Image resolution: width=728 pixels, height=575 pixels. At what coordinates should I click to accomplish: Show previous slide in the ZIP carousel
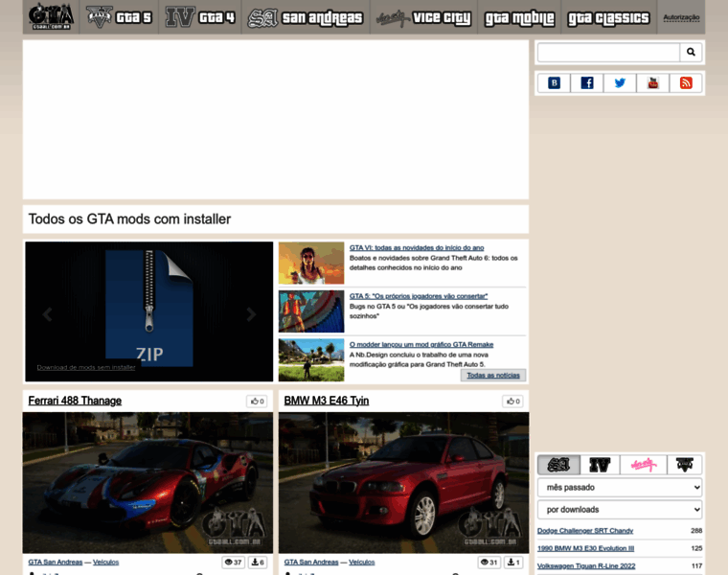(47, 314)
